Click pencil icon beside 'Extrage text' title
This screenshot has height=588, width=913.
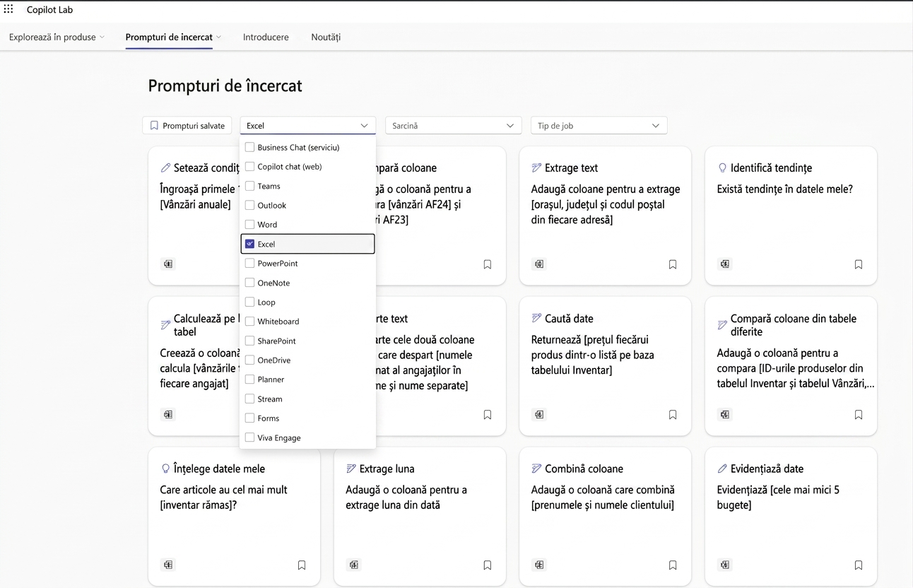(536, 168)
